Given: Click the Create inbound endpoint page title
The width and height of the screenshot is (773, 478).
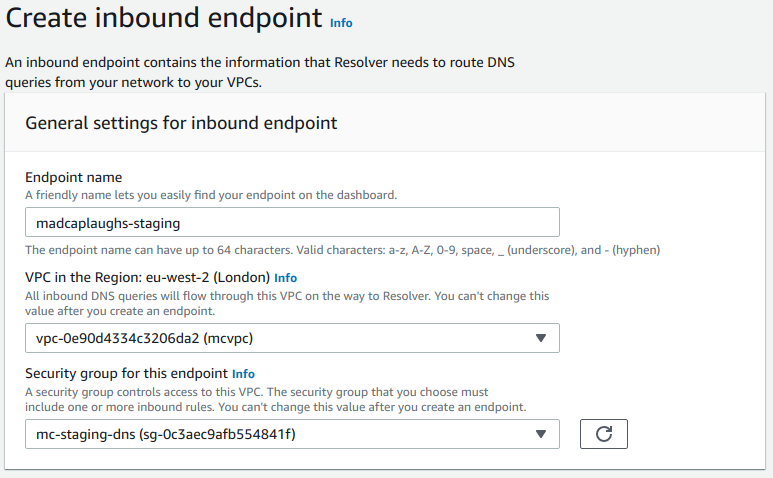Looking at the screenshot, I should pyautogui.click(x=164, y=18).
